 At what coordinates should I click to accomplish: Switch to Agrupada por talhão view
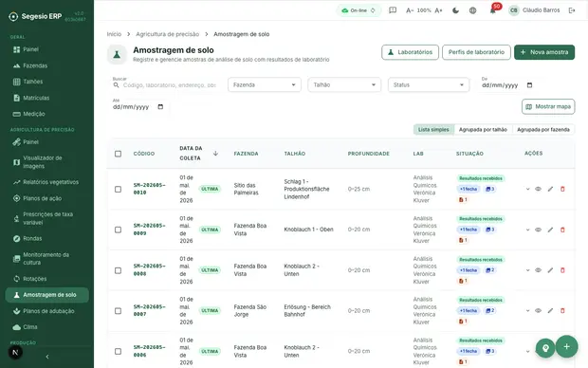click(483, 129)
